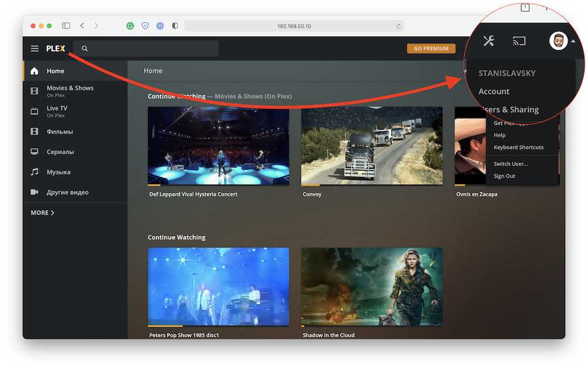Open the Live TV sidebar item
The width and height of the screenshot is (588, 369).
tap(57, 111)
